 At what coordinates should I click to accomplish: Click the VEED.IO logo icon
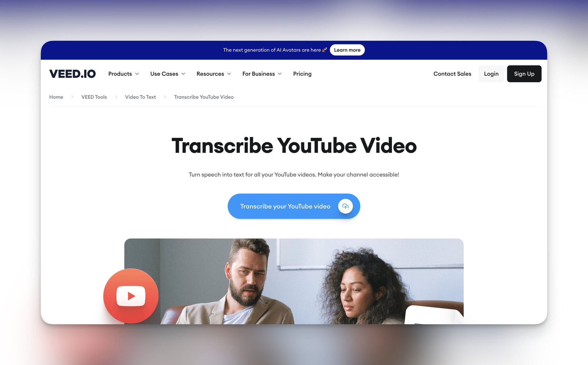(72, 74)
